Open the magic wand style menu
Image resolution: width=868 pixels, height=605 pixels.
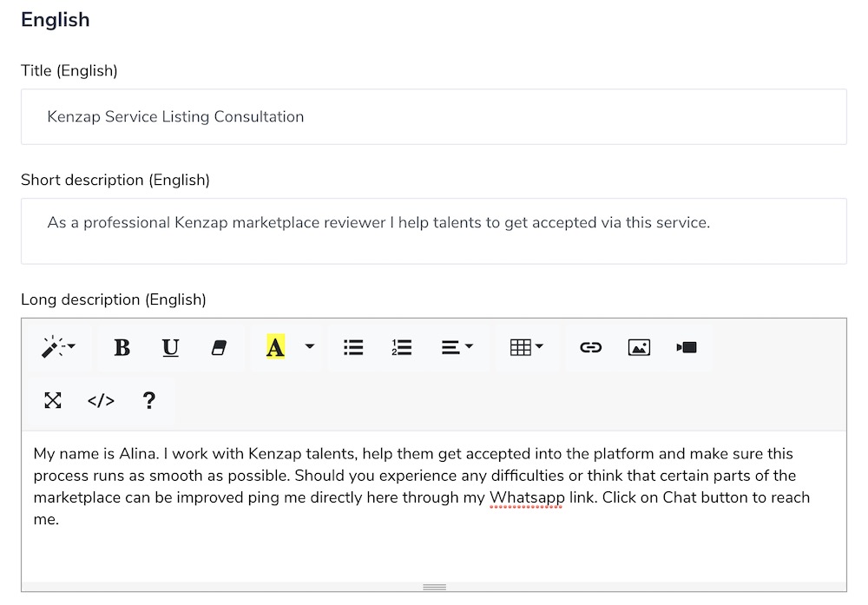click(x=59, y=347)
